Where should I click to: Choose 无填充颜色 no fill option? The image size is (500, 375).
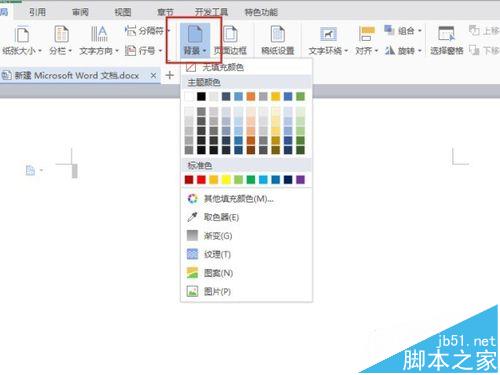point(246,68)
